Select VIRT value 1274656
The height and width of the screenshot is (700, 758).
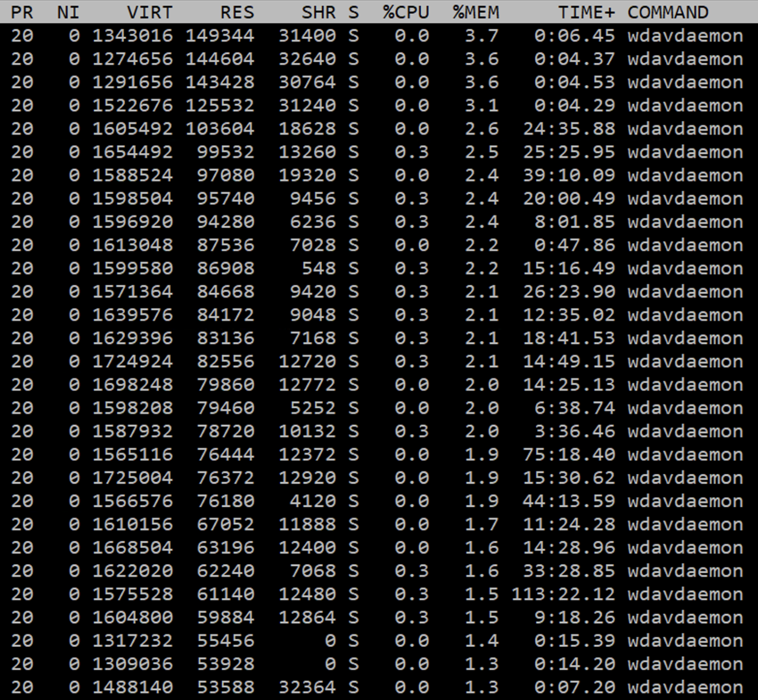(133, 59)
